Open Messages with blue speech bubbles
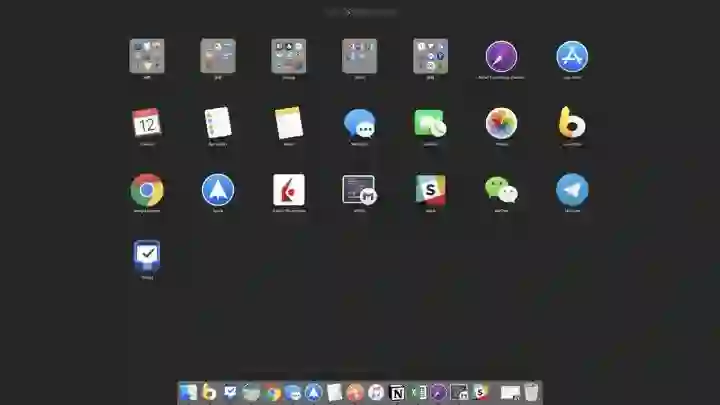This screenshot has width=720, height=405. click(x=359, y=123)
